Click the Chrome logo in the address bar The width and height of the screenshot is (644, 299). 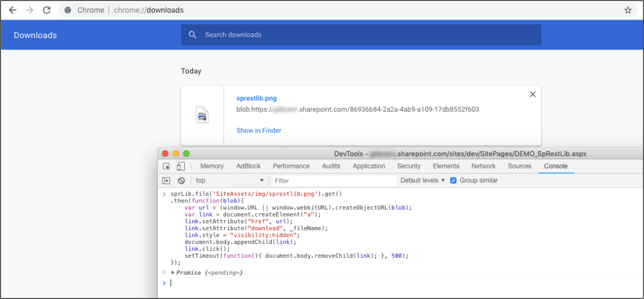(68, 10)
